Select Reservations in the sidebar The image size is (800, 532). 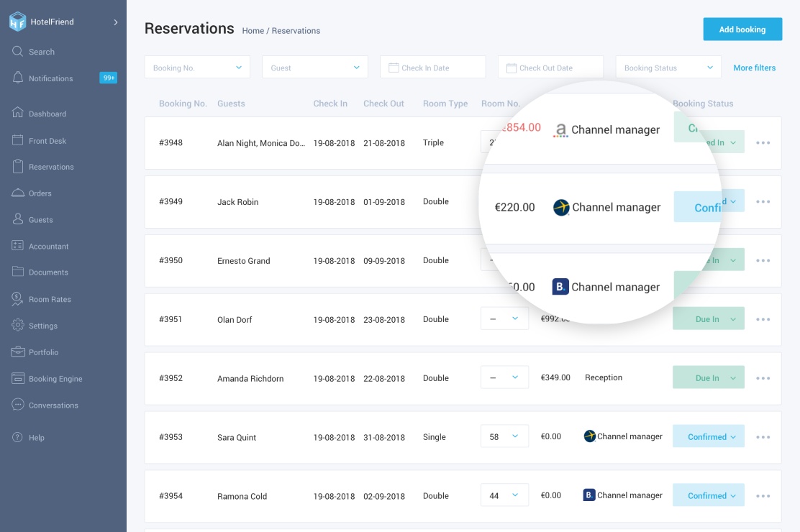click(x=51, y=167)
